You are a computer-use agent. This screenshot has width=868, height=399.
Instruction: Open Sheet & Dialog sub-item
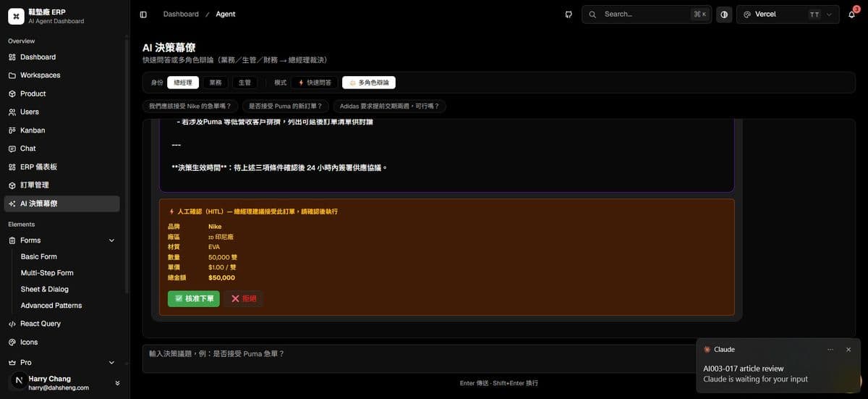point(44,289)
